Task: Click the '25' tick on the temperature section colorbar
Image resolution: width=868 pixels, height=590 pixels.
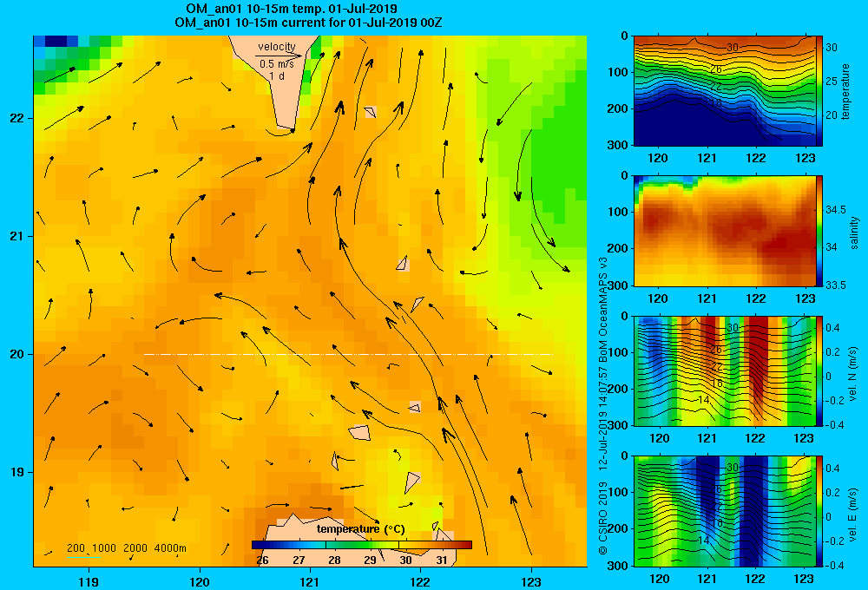Action: (x=832, y=82)
